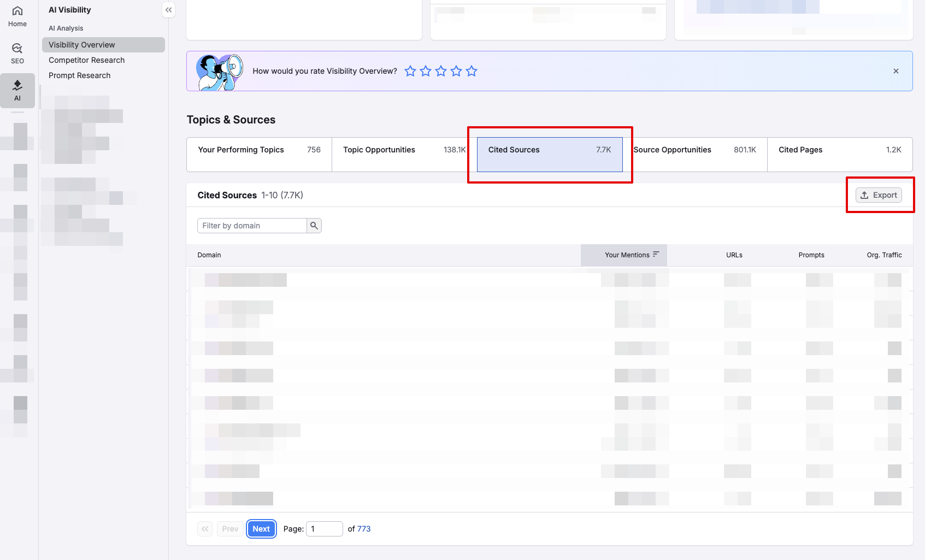Screen dimensions: 925x560
Task: Switch to Source Opportunities tab
Action: pos(695,155)
